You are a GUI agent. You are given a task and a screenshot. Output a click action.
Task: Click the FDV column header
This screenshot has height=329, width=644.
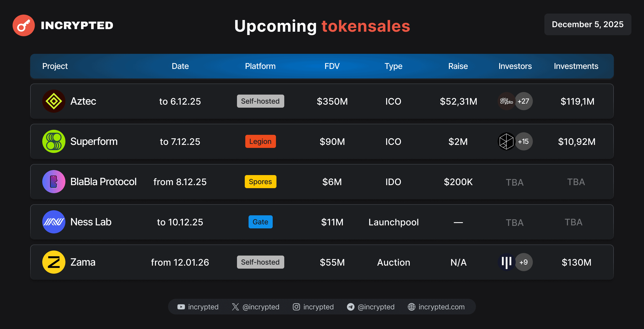coord(332,66)
